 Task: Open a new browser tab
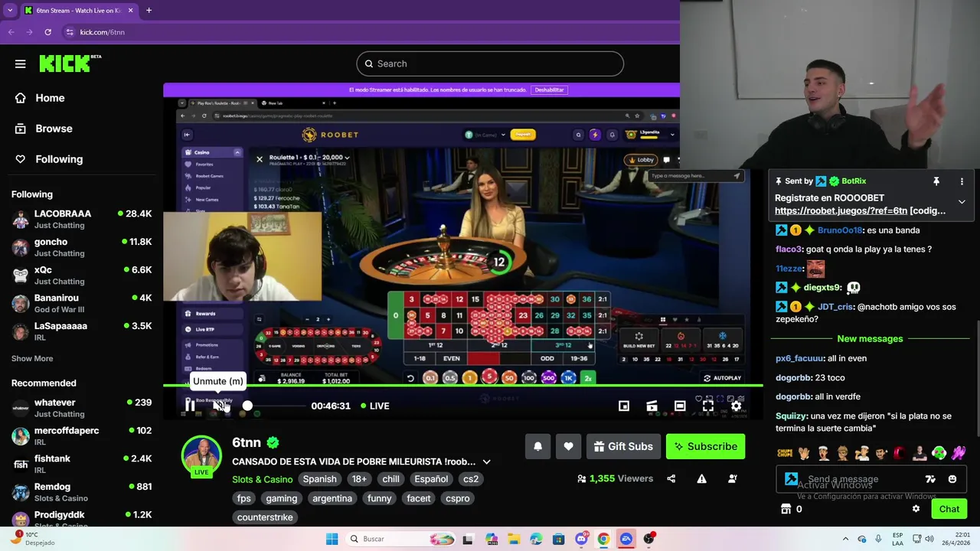[149, 11]
